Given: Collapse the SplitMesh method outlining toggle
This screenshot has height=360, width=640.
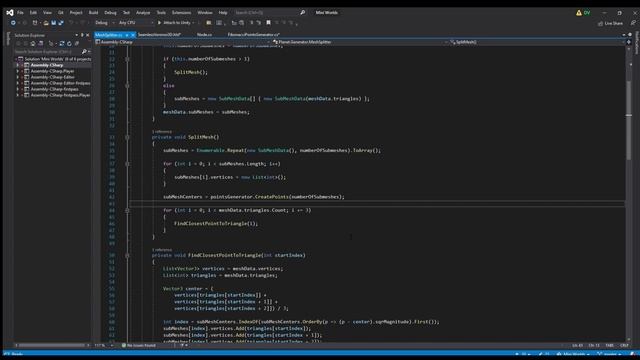Looking at the screenshot, I should point(127,138).
